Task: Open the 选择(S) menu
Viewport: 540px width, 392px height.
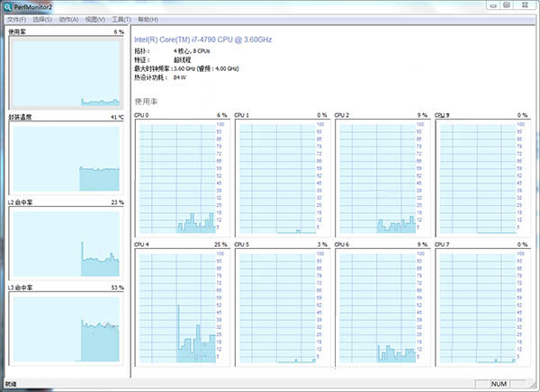Action: [x=42, y=19]
